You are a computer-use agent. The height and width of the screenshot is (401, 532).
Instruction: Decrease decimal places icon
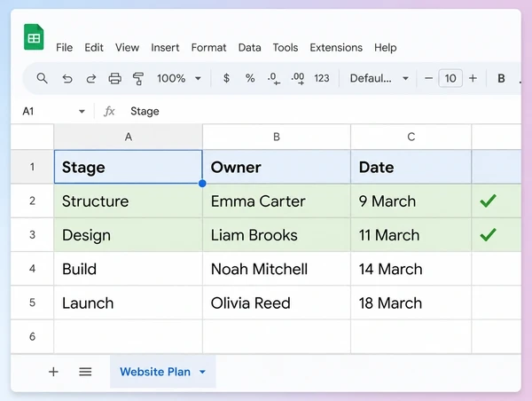pos(274,78)
